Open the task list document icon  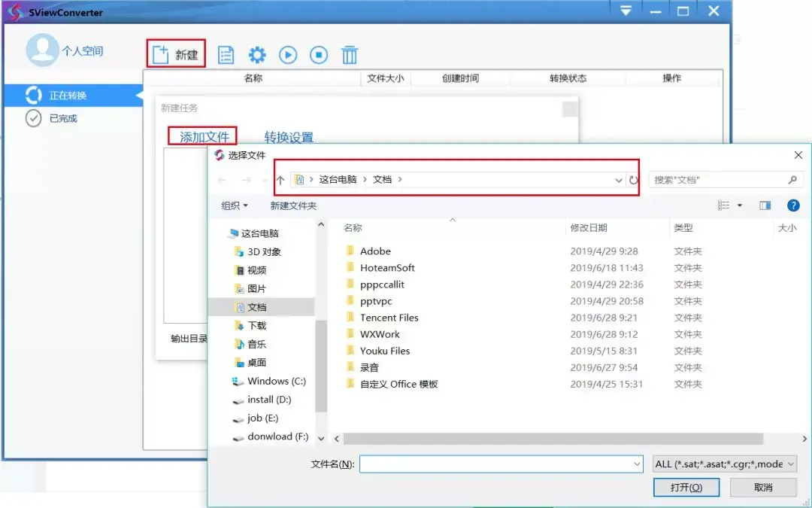coord(225,54)
